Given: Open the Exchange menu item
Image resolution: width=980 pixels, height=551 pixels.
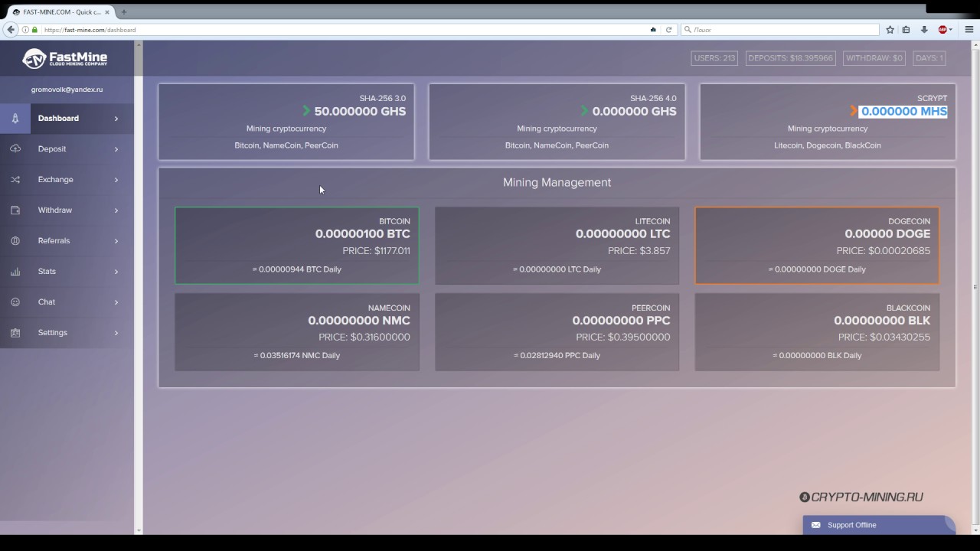Looking at the screenshot, I should [x=67, y=180].
